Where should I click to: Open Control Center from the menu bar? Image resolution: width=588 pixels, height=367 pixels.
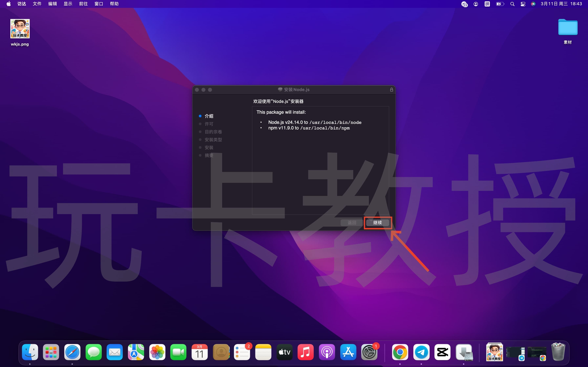523,4
